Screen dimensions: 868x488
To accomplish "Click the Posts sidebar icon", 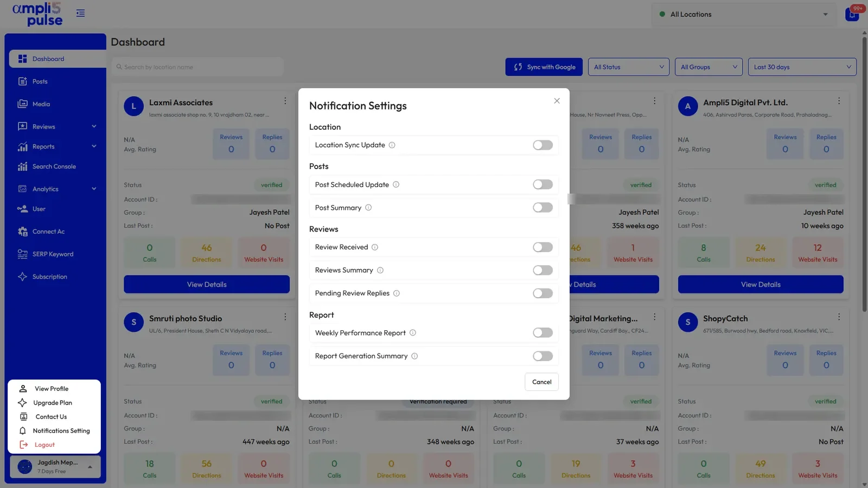I will click(22, 81).
